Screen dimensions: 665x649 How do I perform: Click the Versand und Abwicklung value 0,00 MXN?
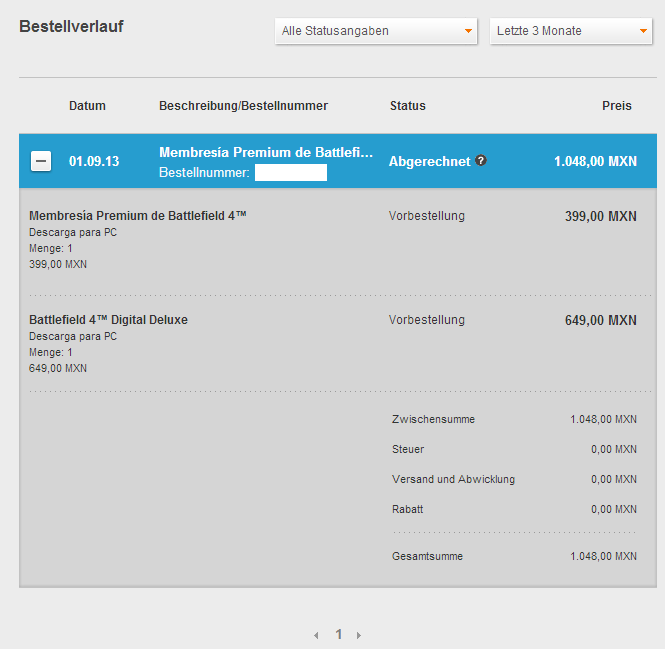(x=614, y=479)
